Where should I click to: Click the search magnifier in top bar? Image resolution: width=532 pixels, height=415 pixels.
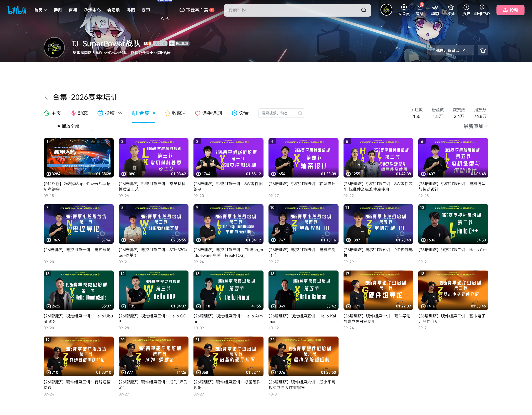click(363, 10)
